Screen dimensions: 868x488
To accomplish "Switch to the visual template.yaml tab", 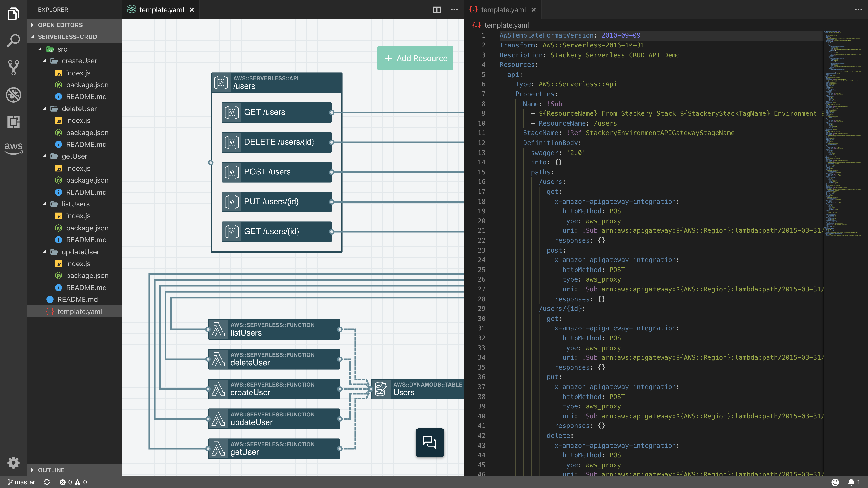I will coord(161,10).
